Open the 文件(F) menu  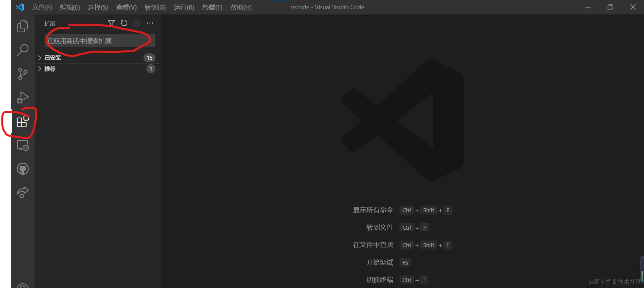42,7
